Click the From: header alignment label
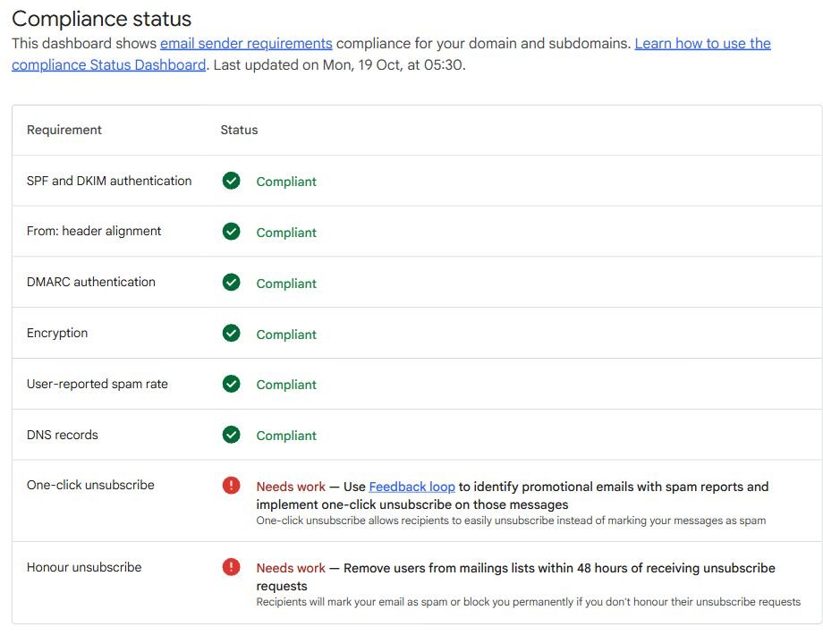Screen dimensions: 823x644 point(94,232)
